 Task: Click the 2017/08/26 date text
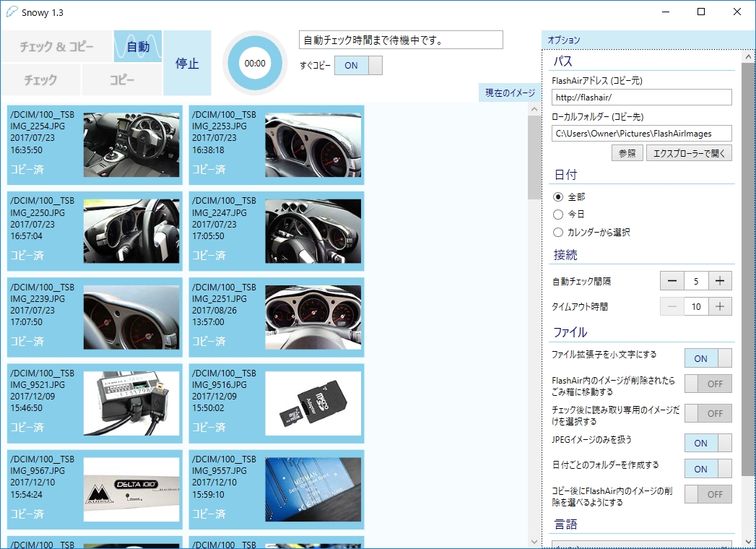pos(214,310)
